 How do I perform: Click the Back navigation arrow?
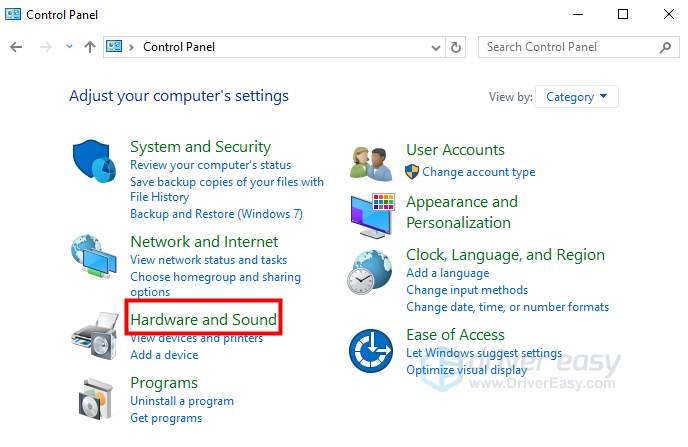tap(16, 47)
